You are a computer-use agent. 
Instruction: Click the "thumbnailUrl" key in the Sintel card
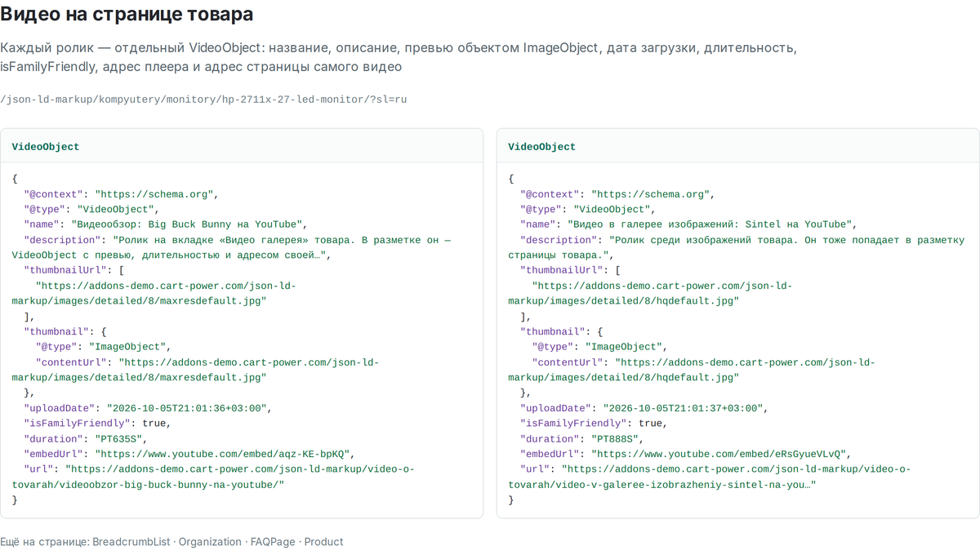(559, 270)
